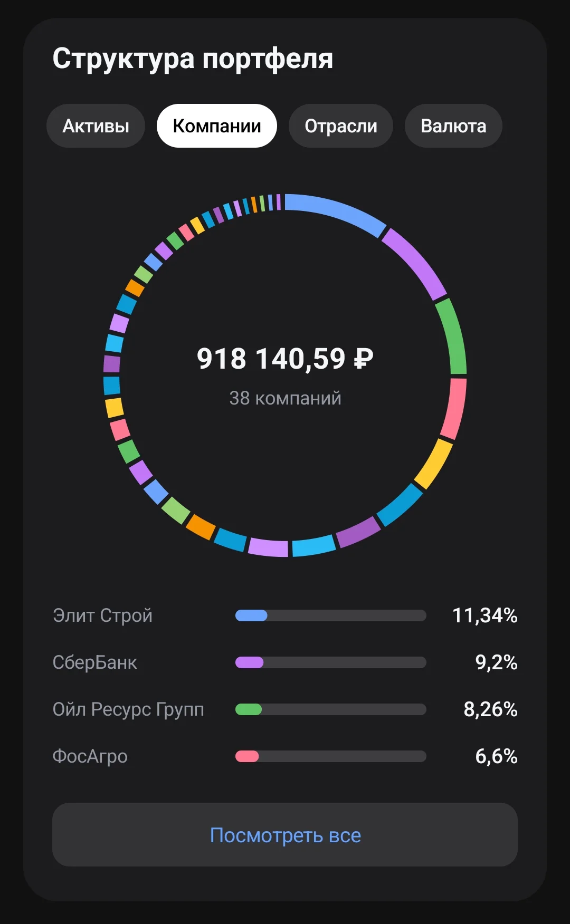This screenshot has height=924, width=570.
Task: Switch to the Активы tab
Action: pos(96,126)
